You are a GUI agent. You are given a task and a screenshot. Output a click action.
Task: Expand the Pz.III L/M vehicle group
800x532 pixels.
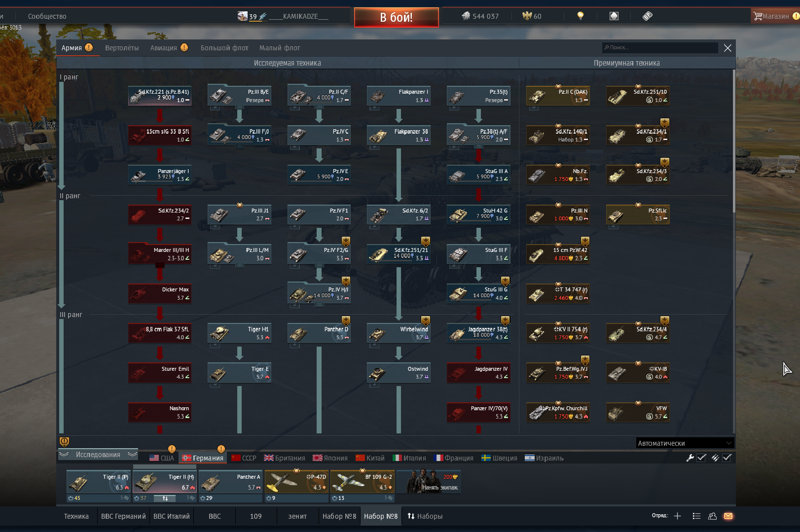(x=239, y=265)
